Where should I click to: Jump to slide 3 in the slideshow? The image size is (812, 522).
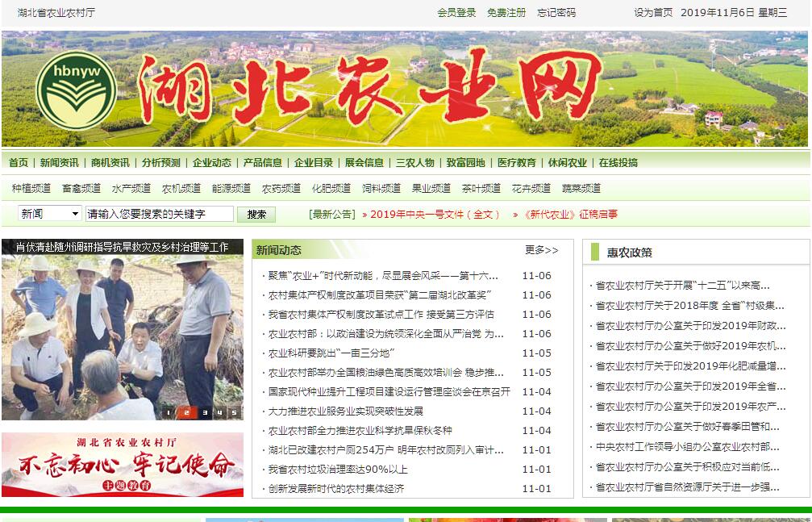point(204,413)
